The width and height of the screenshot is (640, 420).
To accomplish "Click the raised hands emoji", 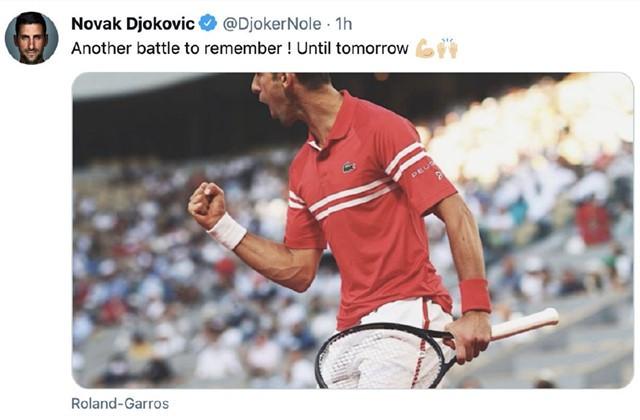I will pos(447,48).
